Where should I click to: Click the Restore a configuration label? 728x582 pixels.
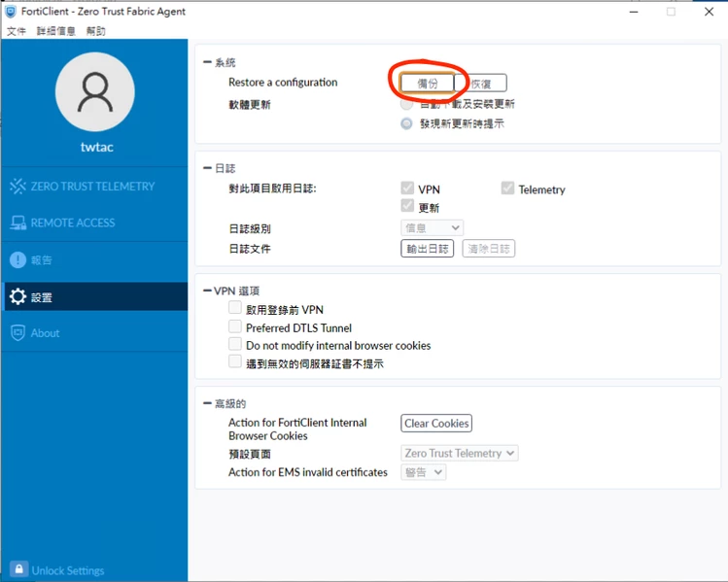click(283, 83)
